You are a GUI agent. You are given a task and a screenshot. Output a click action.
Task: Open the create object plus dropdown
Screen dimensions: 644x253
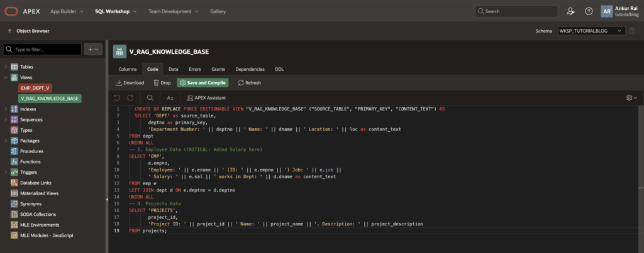click(x=93, y=49)
